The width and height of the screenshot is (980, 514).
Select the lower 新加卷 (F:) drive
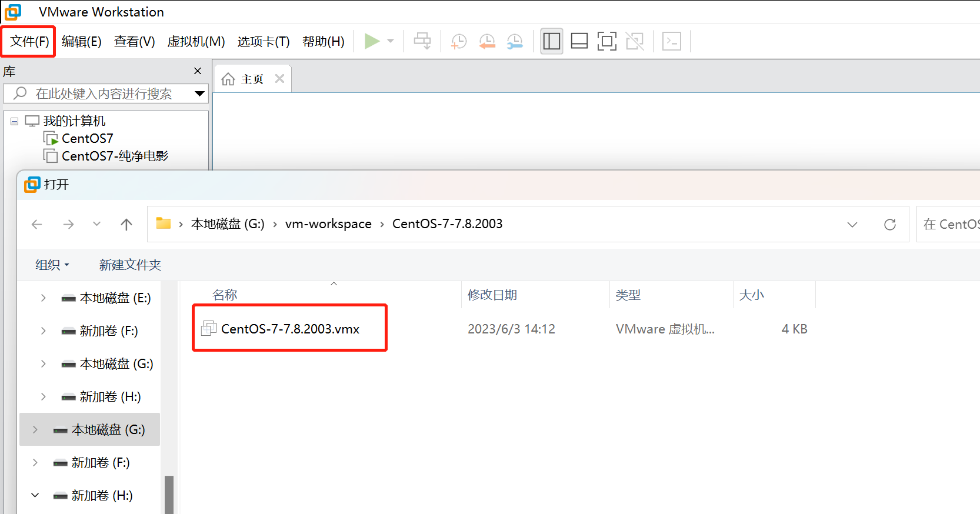(101, 463)
